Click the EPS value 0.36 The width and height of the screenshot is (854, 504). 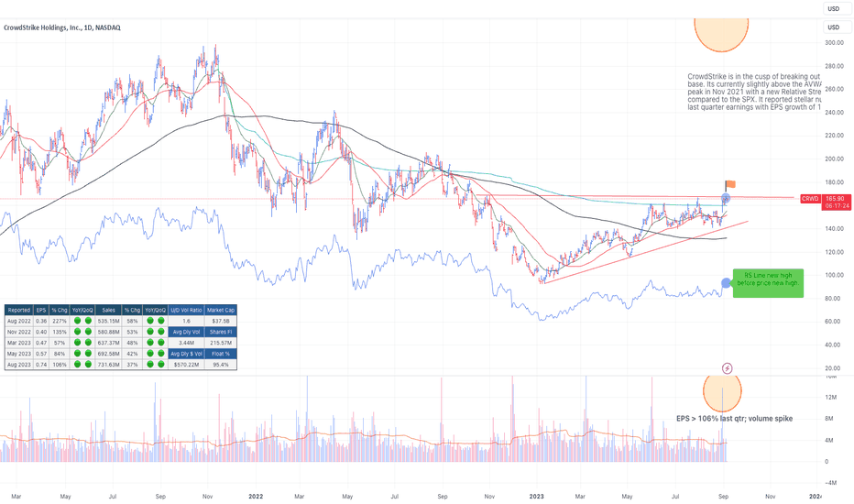[x=41, y=321]
